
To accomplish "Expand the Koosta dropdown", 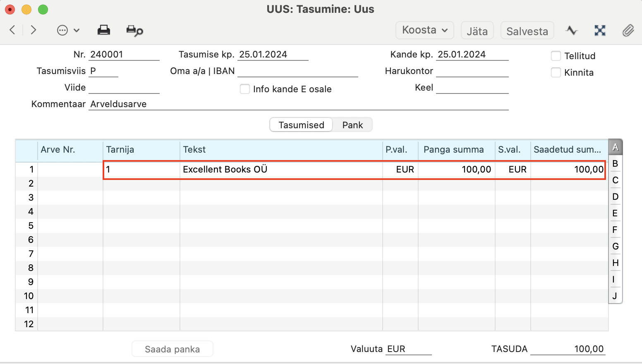I will tap(425, 30).
